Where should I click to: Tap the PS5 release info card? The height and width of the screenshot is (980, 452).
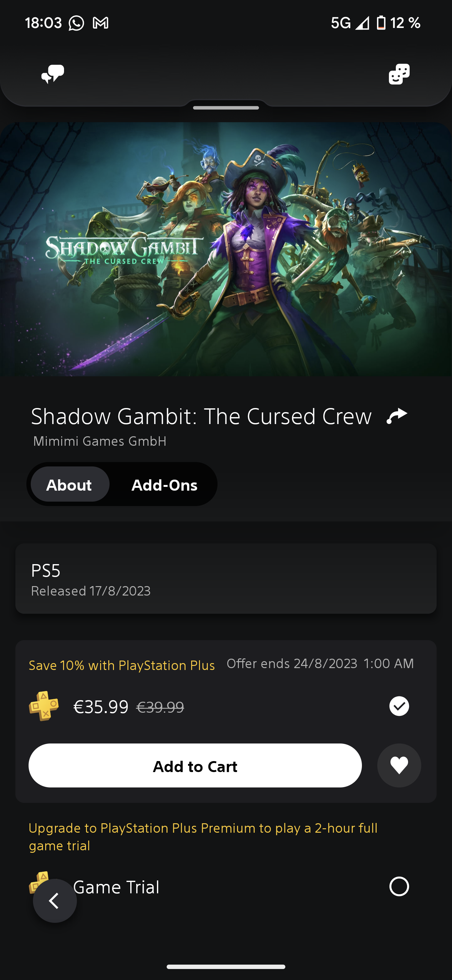click(226, 579)
